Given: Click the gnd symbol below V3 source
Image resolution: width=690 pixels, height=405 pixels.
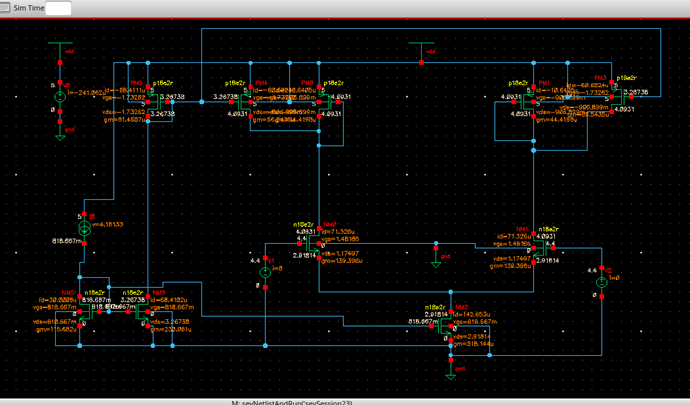Looking at the screenshot, I should 60,134.
